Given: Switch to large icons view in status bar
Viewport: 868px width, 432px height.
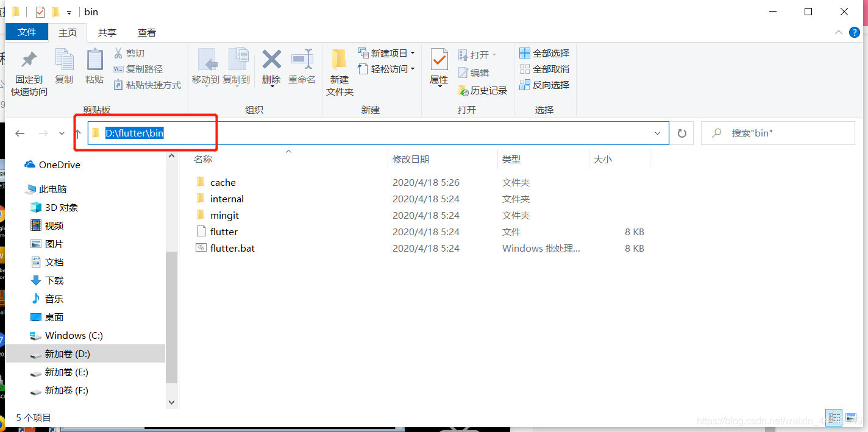Looking at the screenshot, I should 851,418.
